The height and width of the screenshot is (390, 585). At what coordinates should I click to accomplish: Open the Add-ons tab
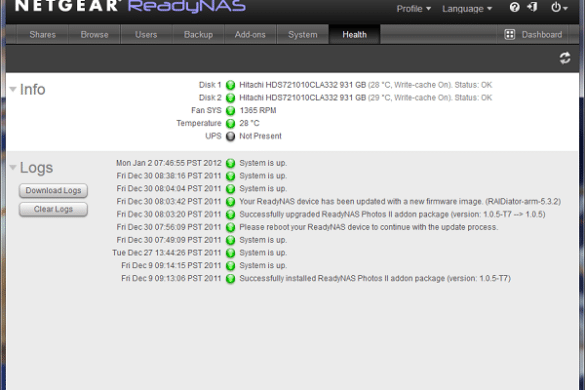click(x=250, y=35)
